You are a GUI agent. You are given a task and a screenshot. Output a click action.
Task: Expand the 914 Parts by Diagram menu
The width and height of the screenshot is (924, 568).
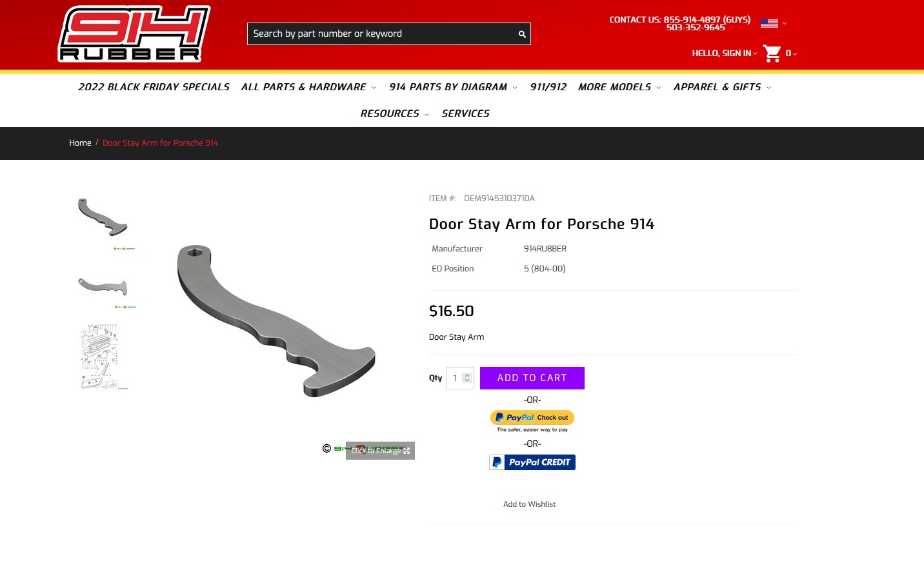pyautogui.click(x=453, y=87)
